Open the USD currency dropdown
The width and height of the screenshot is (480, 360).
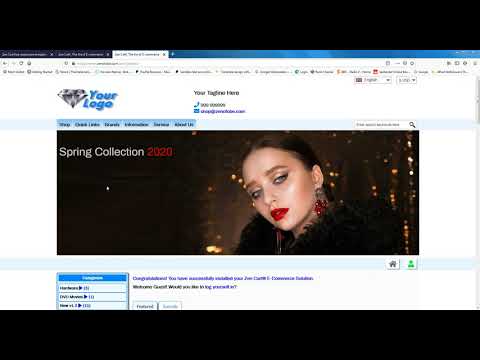pyautogui.click(x=407, y=80)
